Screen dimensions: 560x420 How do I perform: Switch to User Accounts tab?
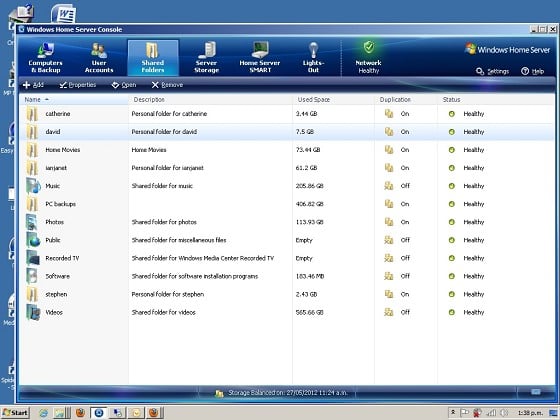point(99,58)
